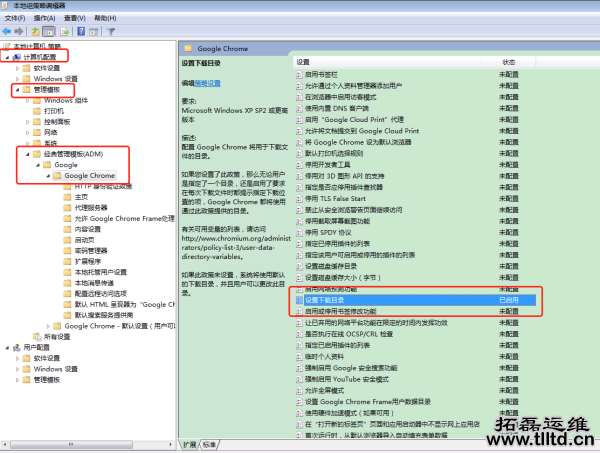This screenshot has height=453, width=600.
Task: Click the Export list toolbar icon
Action: (65, 31)
